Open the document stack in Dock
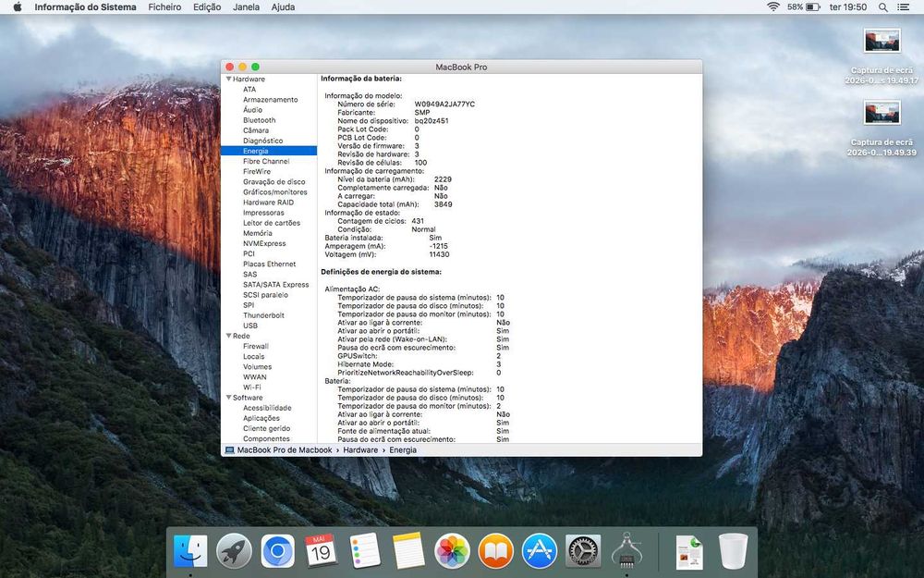Image resolution: width=924 pixels, height=578 pixels. point(689,552)
